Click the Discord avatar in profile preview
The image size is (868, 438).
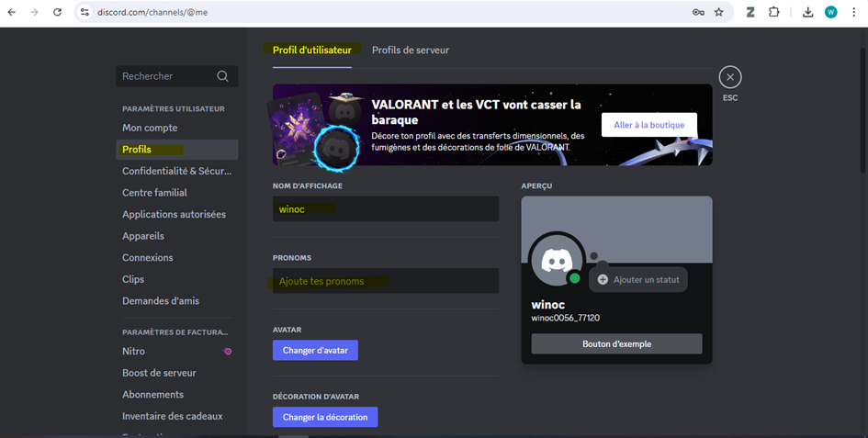[x=557, y=262]
